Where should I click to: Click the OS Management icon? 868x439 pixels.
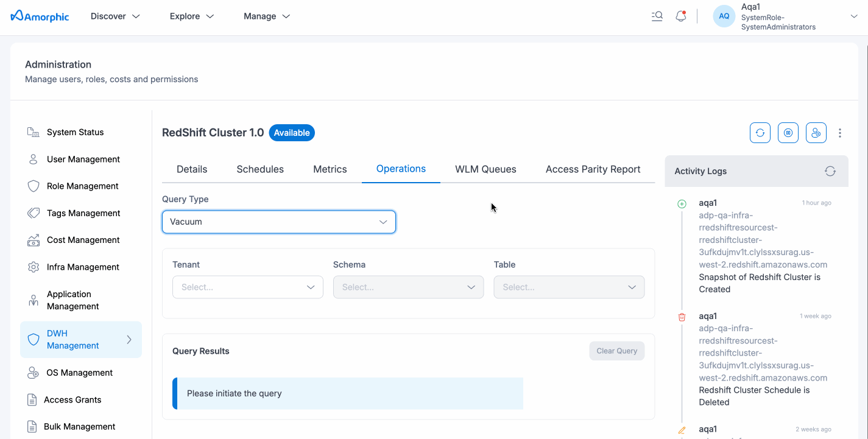pyautogui.click(x=34, y=373)
